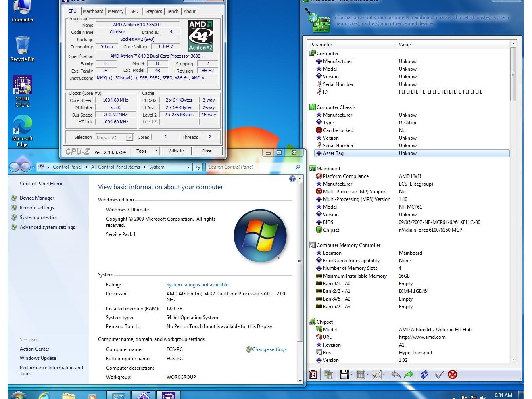The image size is (532, 399).
Task: Click the gray checkmark OK icon
Action: pos(439,375)
